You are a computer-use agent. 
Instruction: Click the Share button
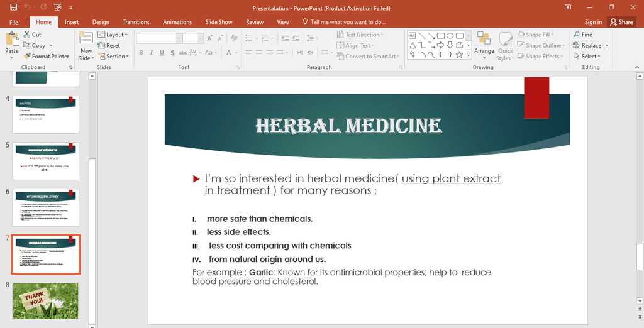(x=621, y=22)
